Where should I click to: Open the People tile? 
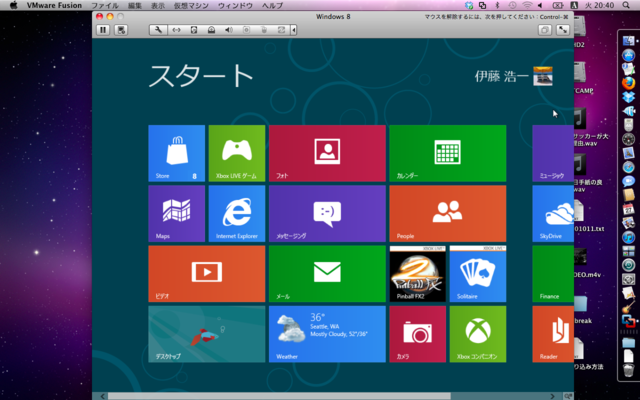coord(448,213)
